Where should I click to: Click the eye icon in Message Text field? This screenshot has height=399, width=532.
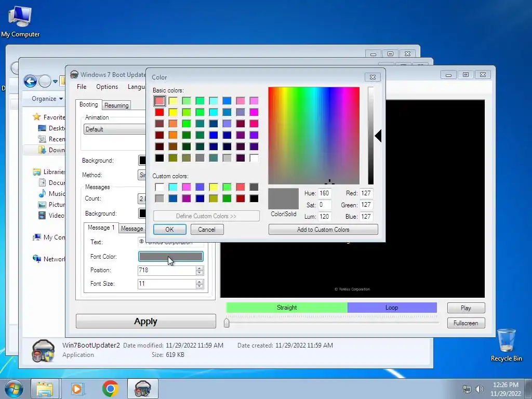(141, 242)
